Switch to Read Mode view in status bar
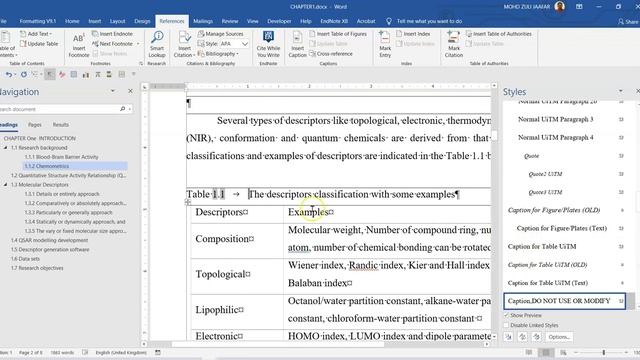 tap(529, 352)
